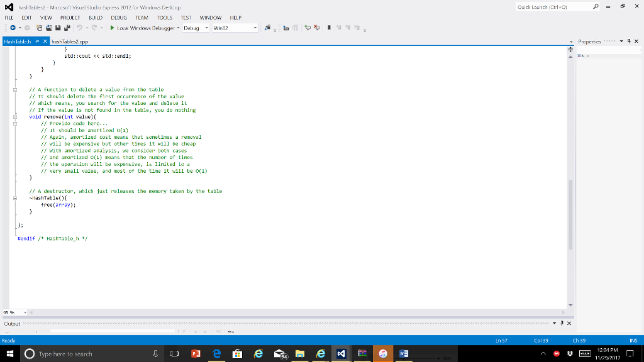
Task: Pin the Output panel with auto-hide pin
Action: click(562, 324)
